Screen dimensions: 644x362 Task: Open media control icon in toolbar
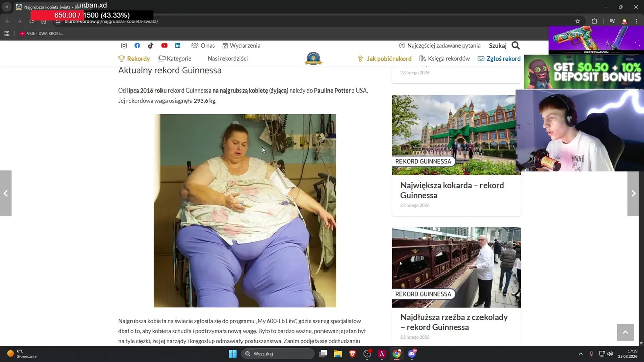612,21
